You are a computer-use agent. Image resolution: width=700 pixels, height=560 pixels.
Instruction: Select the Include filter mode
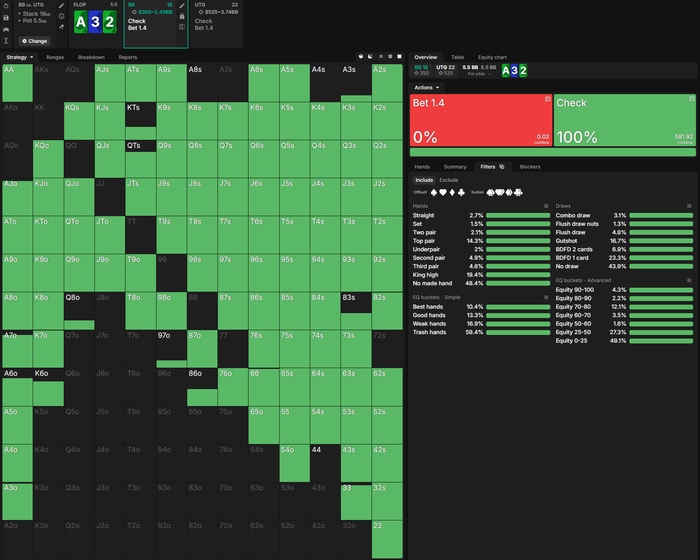[424, 180]
